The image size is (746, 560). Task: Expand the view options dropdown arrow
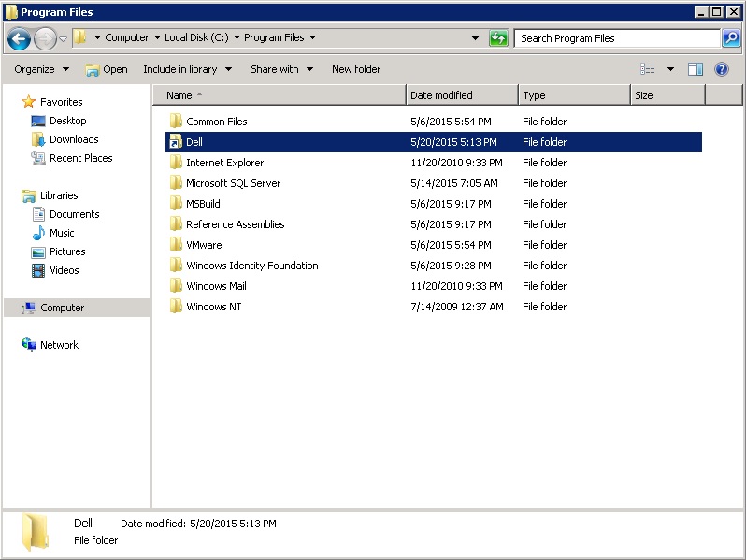click(x=670, y=69)
